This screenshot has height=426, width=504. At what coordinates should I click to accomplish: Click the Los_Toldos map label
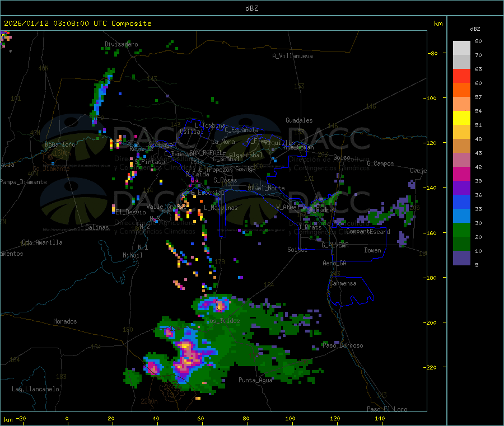[x=223, y=321]
